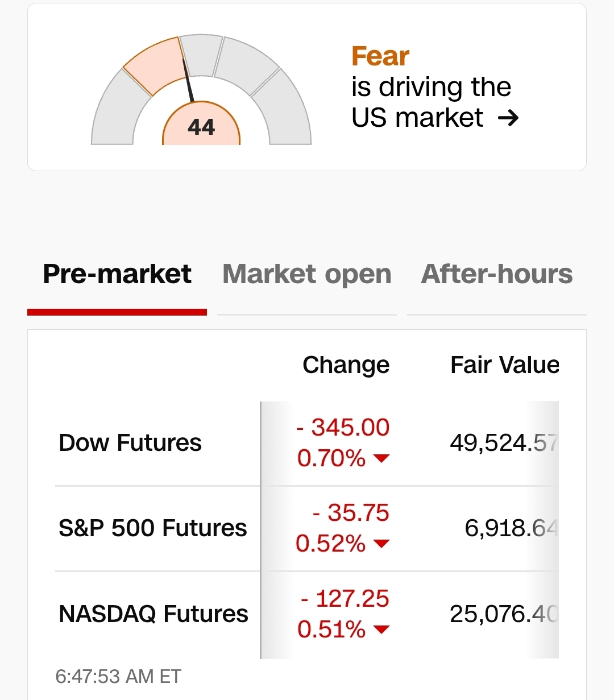Click the 6:47:53 AM ET timestamp
Image resolution: width=614 pixels, height=700 pixels.
(x=118, y=677)
